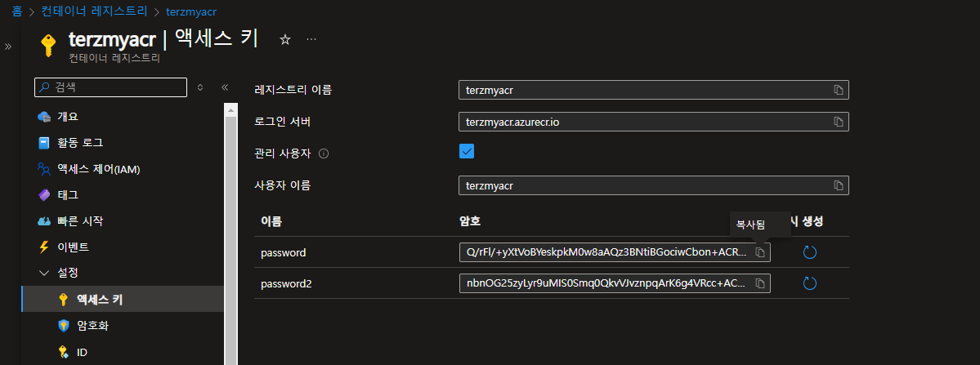Copy the 사용자 이름 value
The height and width of the screenshot is (365, 980).
pyautogui.click(x=838, y=185)
